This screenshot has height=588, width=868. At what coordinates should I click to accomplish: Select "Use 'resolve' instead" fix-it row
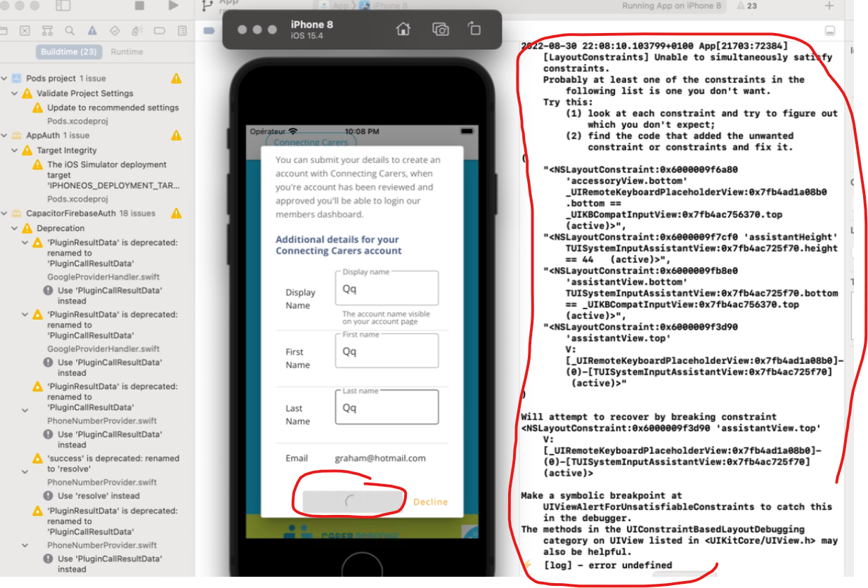coord(98,495)
